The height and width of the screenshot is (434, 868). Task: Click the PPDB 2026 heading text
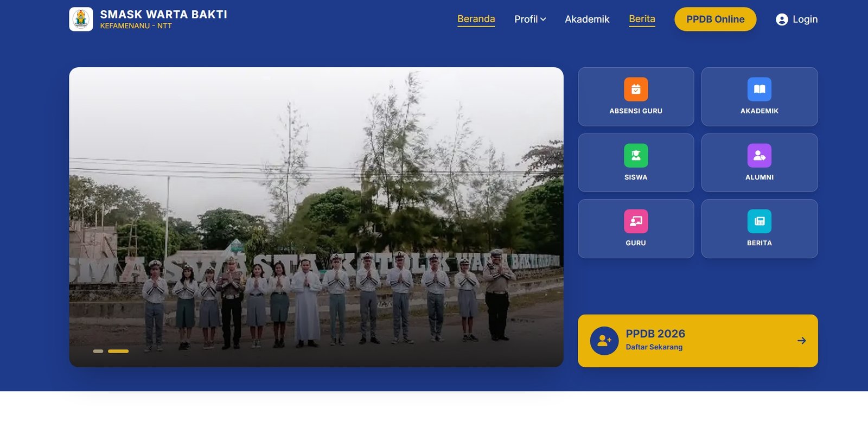tap(655, 334)
